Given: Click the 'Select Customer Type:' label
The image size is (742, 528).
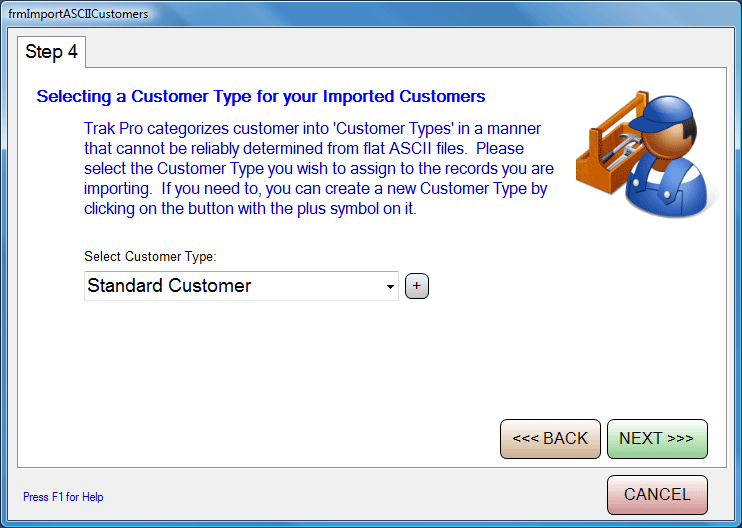Looking at the screenshot, I should pyautogui.click(x=150, y=256).
